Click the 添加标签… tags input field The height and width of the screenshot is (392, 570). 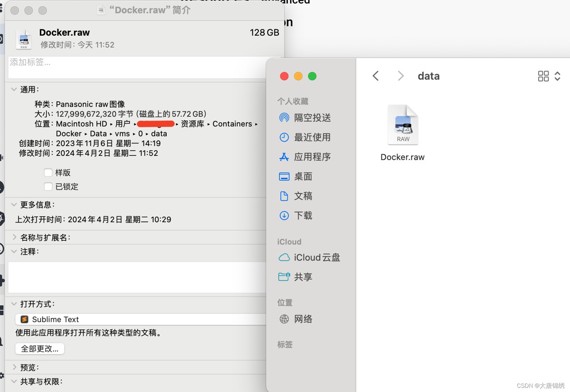click(137, 67)
